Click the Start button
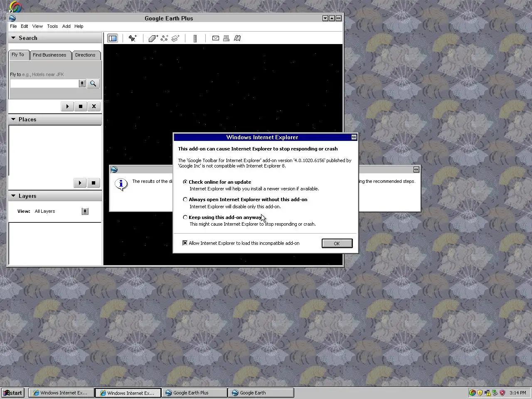The height and width of the screenshot is (399, 532). pos(13,393)
